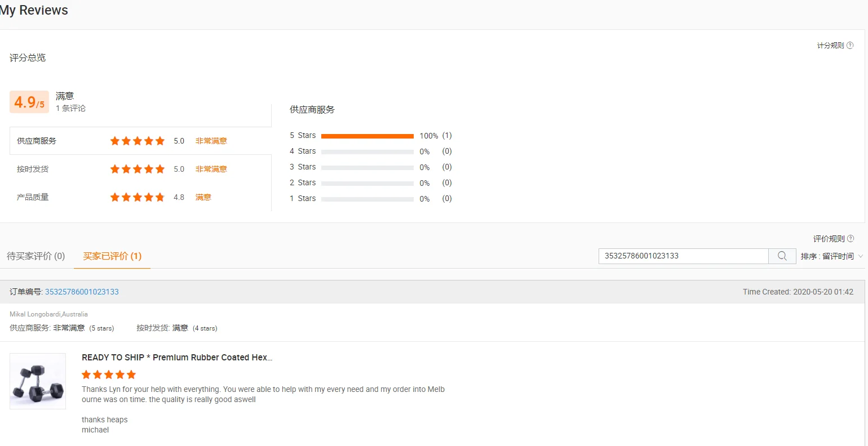Screen dimensions: 868x446
Task: Click the 2 Stars progress bar
Action: tap(367, 183)
